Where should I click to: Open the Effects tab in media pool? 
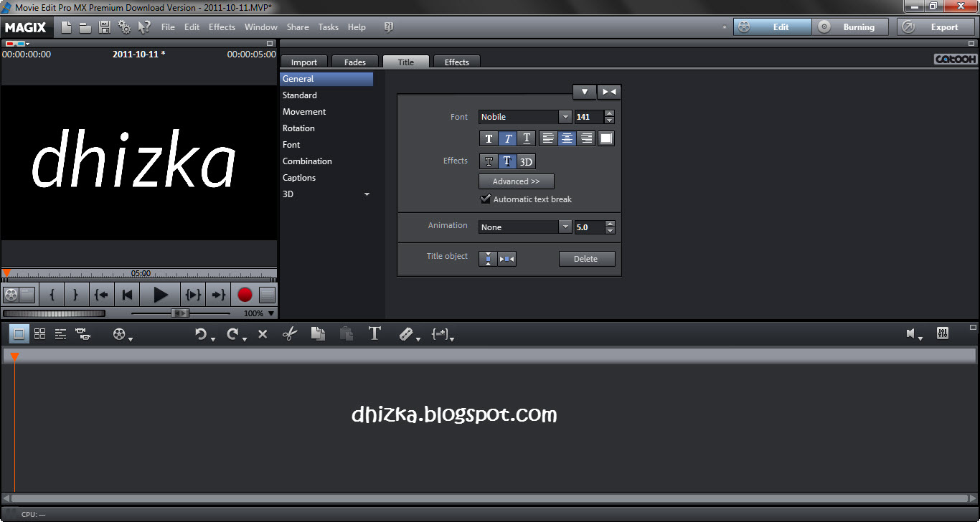457,62
